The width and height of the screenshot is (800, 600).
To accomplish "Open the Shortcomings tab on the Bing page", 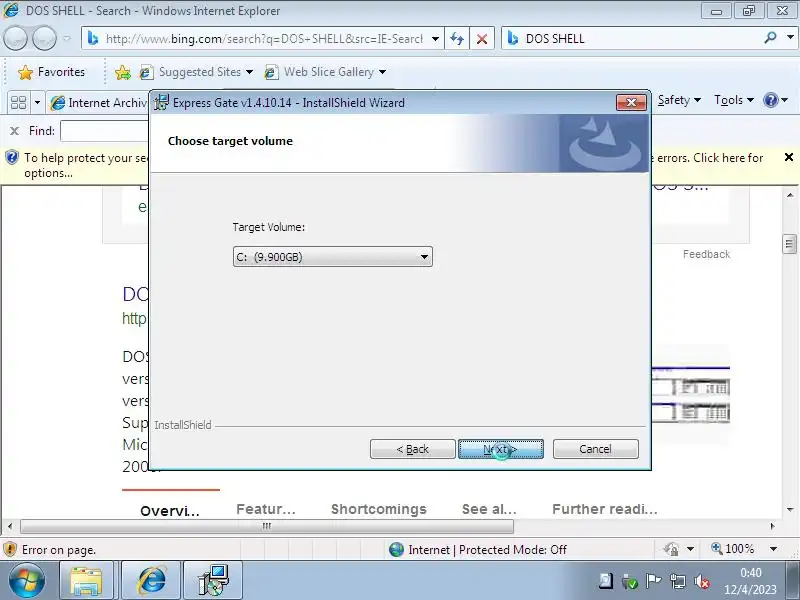I will pos(379,509).
